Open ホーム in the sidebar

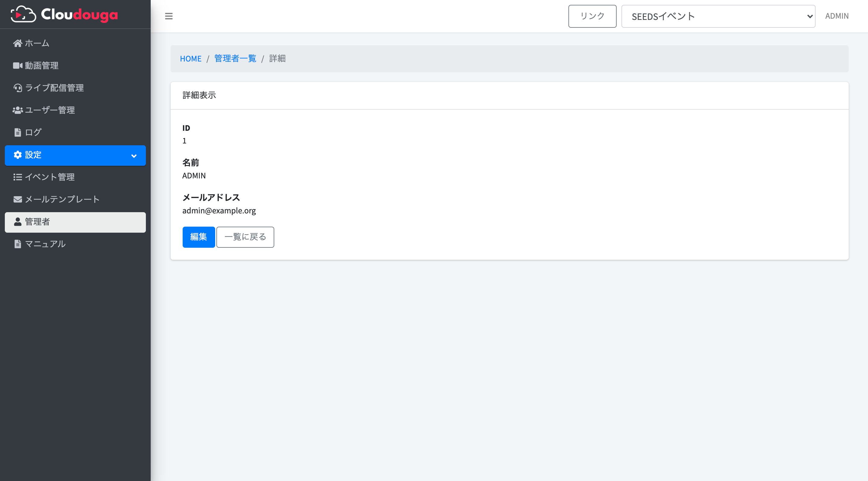(75, 43)
